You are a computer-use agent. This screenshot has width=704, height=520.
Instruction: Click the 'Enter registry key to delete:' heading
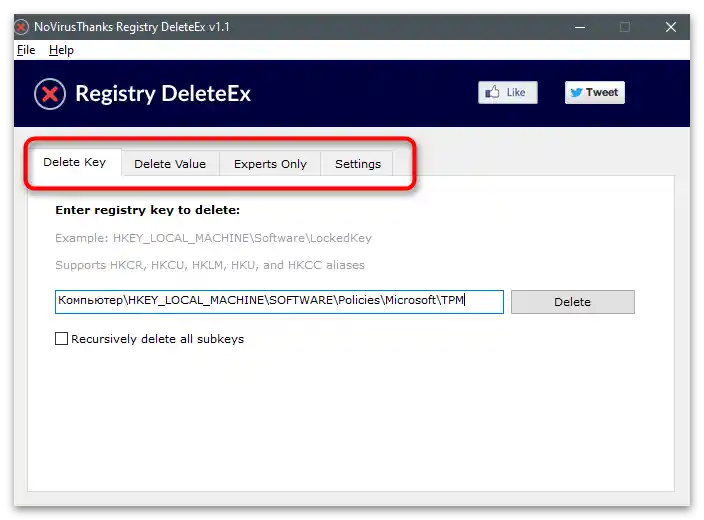(147, 210)
